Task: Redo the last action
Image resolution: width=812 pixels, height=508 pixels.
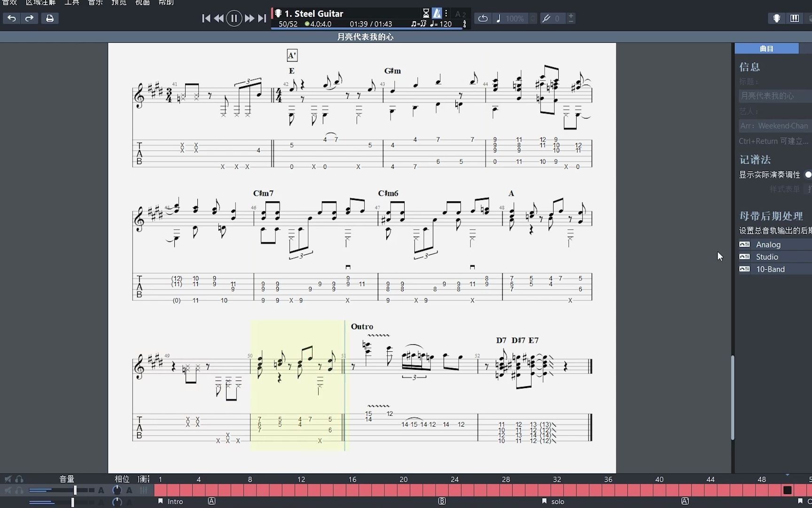Action: [x=29, y=18]
